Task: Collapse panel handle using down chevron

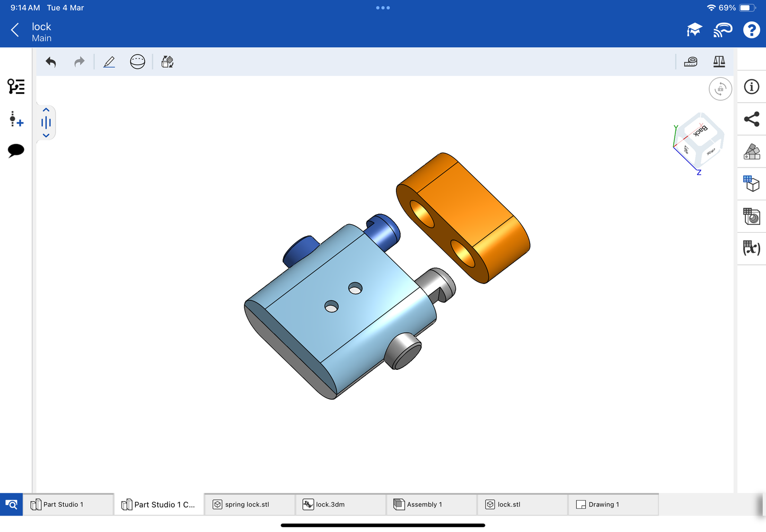Action: 46,136
